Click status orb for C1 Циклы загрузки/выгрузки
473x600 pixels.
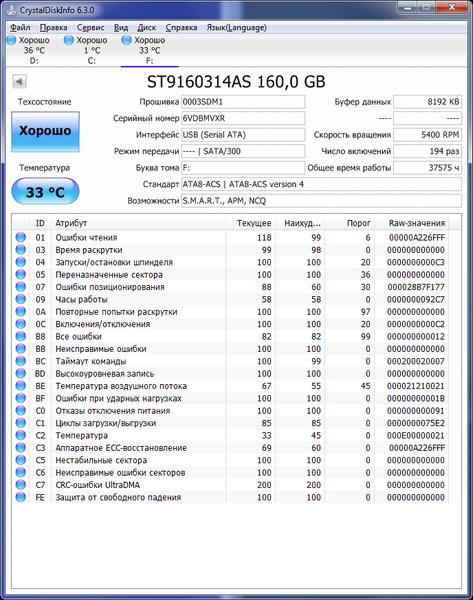[21, 423]
